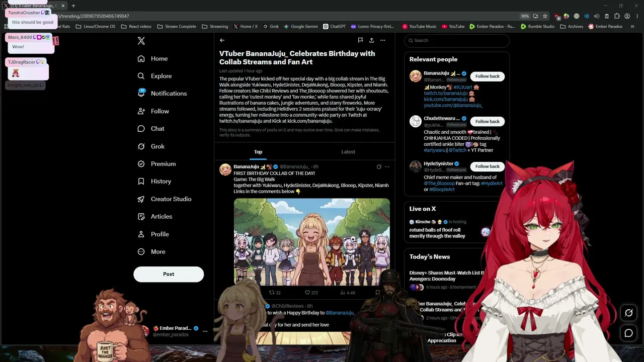Open the Google Gemini bookmark
644x362 pixels.
301,26
